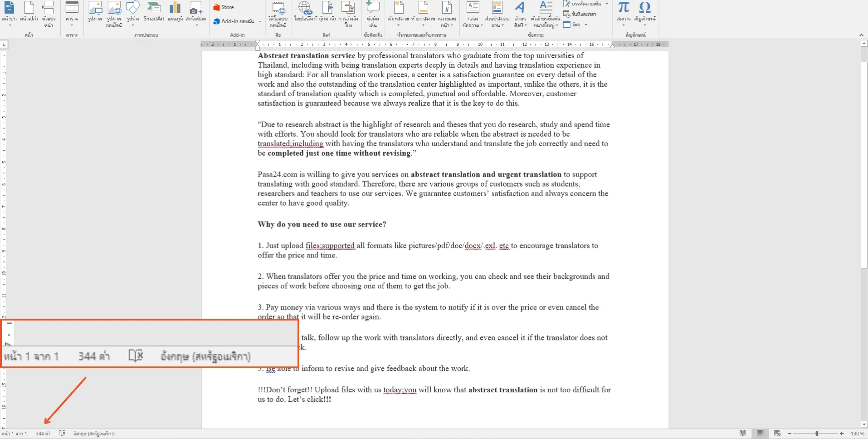Open the Footer (ท้ายกระดาษ) menu
The width and height of the screenshot is (868, 439).
pos(423,13)
